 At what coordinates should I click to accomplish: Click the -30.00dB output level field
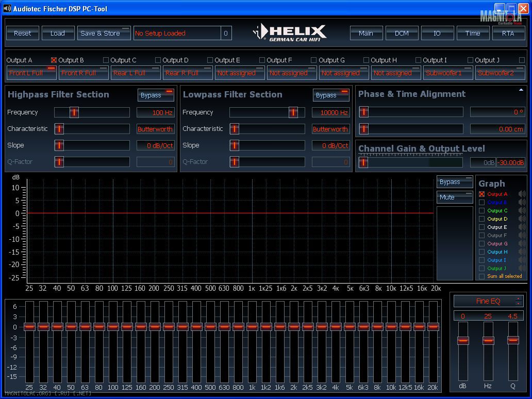click(511, 162)
